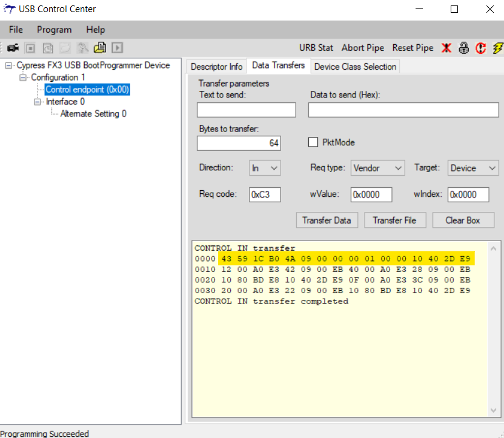Click the stop square icon in the toolbar
504x438 pixels.
click(x=30, y=48)
